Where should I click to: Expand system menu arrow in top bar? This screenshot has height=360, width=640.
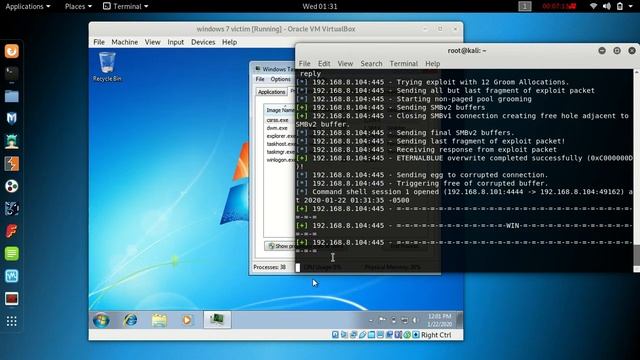[x=631, y=6]
